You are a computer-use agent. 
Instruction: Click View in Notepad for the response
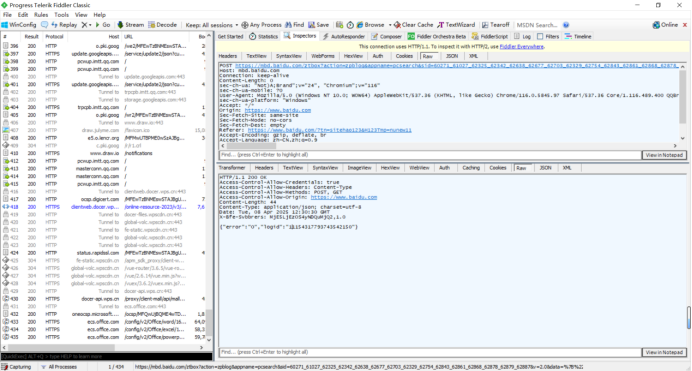pyautogui.click(x=664, y=352)
